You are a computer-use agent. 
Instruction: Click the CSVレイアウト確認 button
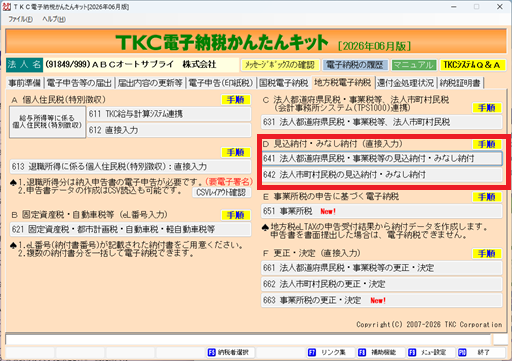tap(221, 192)
